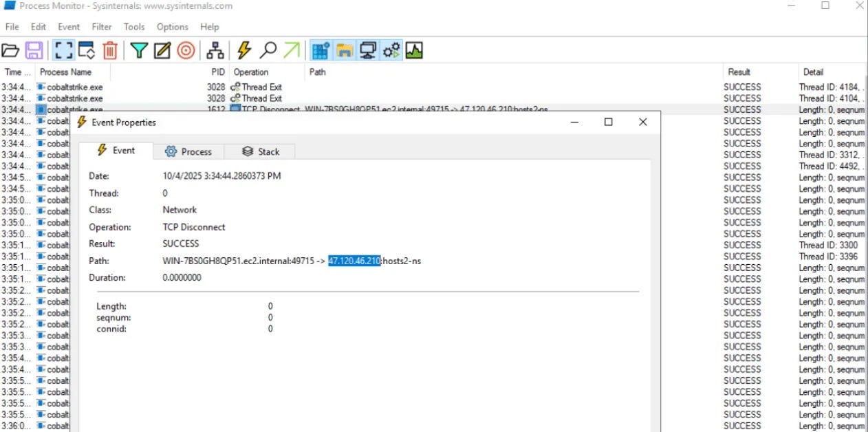Sort by Process Name column header
Screen dimensions: 868x432
click(73, 72)
